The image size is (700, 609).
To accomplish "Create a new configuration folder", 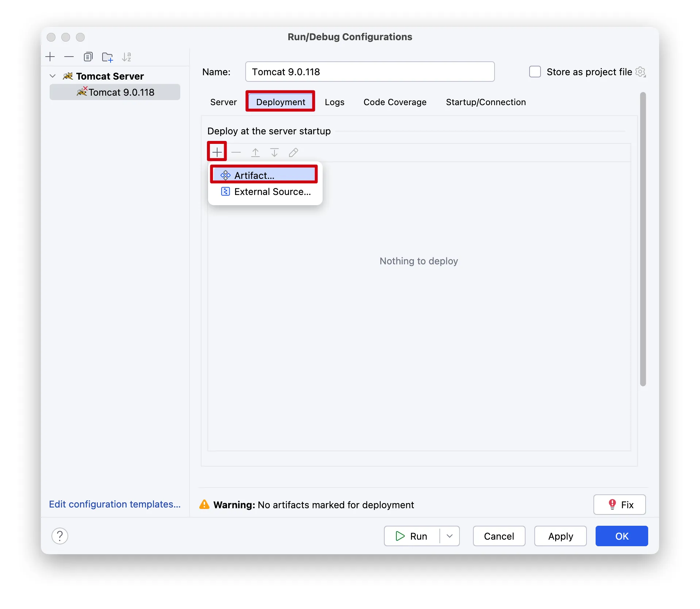I will click(x=107, y=57).
